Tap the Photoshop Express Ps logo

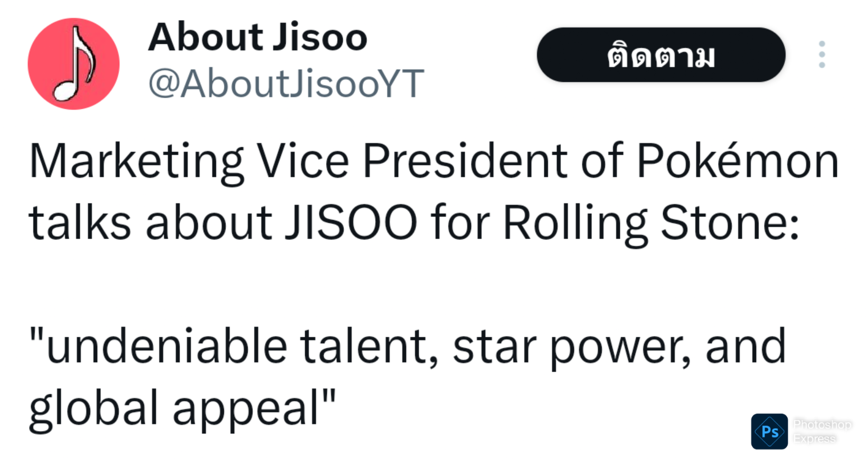769,431
